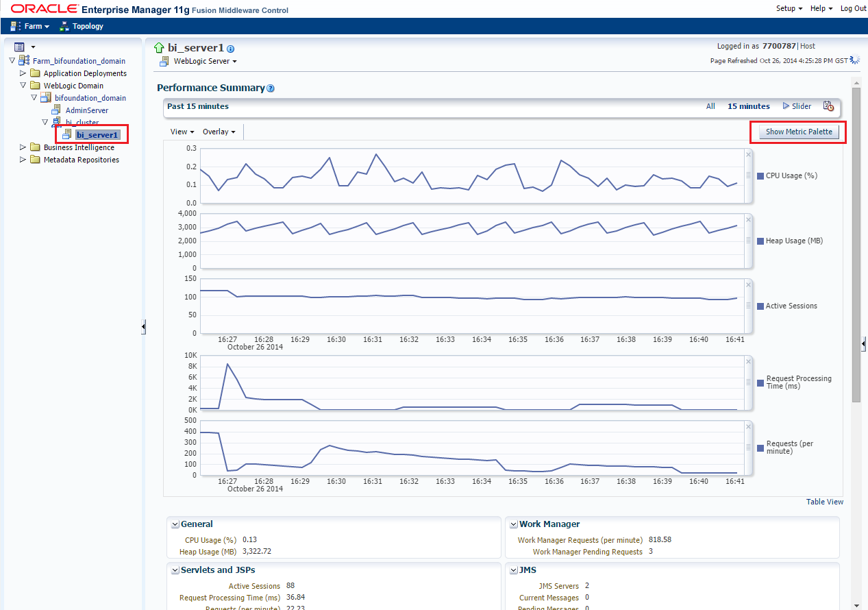Click the Heap Usage chart reorder grip
This screenshot has width=868, height=610.
[x=748, y=241]
